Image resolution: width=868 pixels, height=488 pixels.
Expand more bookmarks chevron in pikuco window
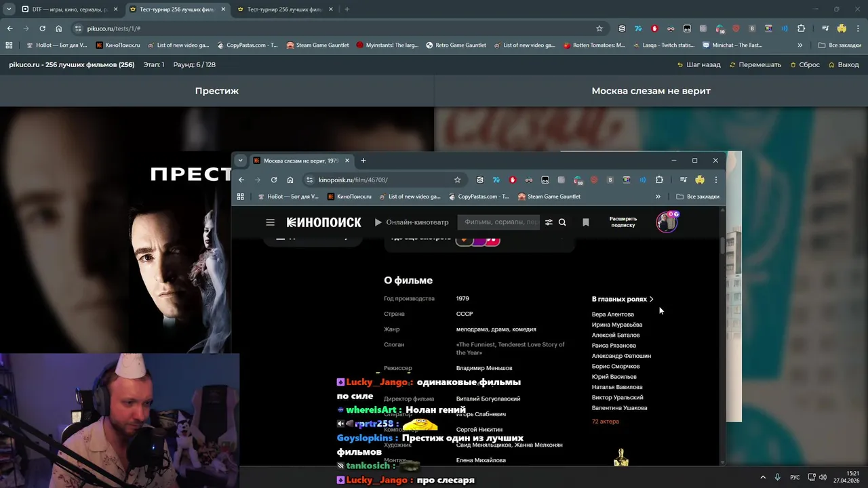(x=800, y=45)
